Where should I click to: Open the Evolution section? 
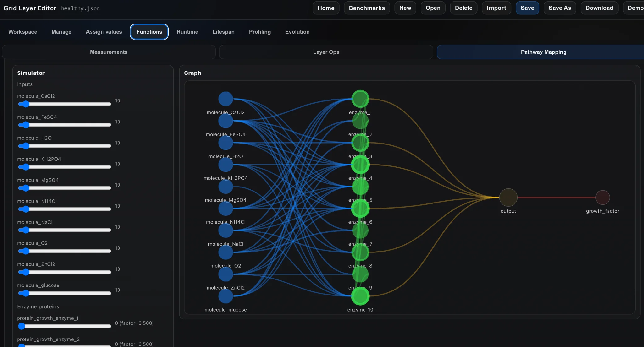pos(297,32)
